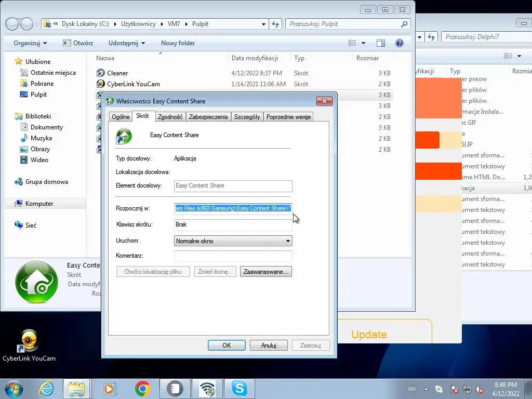Click Windows Explorer taskbar icon
The height and width of the screenshot is (399, 532).
(x=76, y=389)
